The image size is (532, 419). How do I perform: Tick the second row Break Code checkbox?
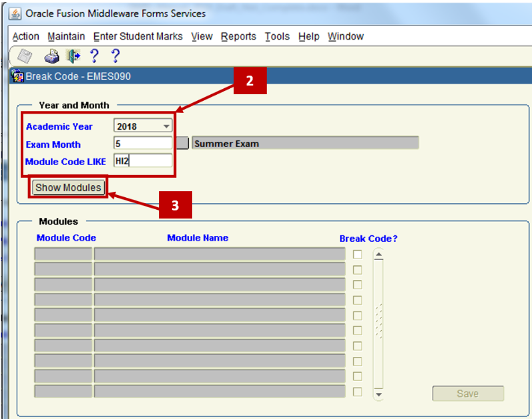(x=358, y=270)
